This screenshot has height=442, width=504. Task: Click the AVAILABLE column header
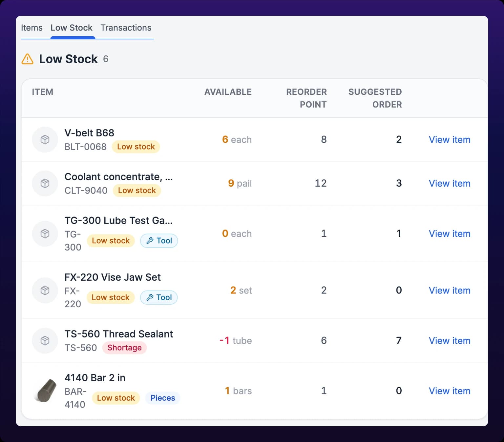228,92
